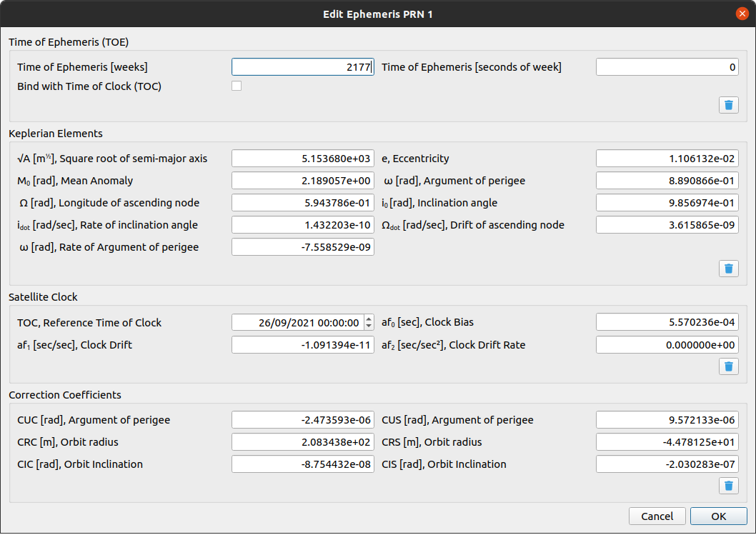Increment the TOC reference time up arrow
This screenshot has width=756, height=540.
[369, 319]
